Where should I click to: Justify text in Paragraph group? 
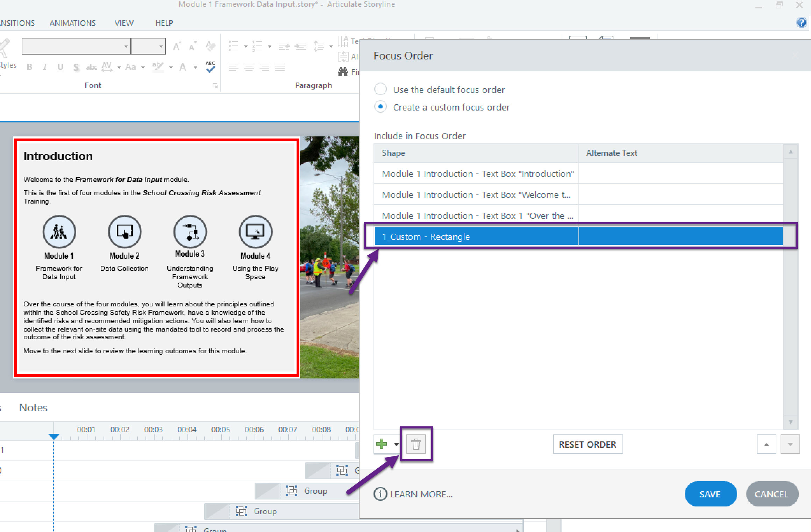(x=280, y=67)
